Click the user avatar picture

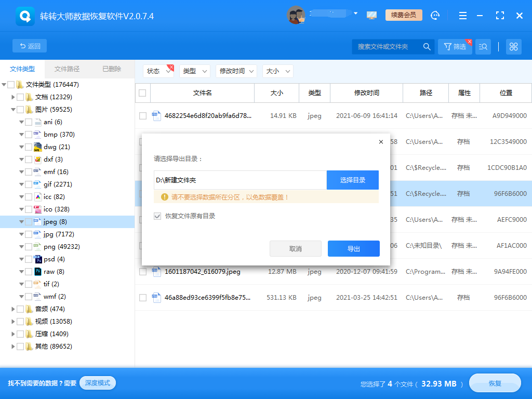296,15
